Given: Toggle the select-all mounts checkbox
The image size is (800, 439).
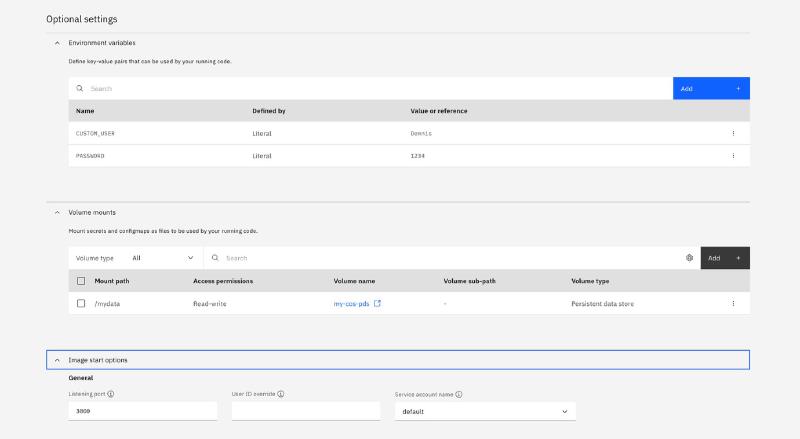Looking at the screenshot, I should (x=81, y=281).
